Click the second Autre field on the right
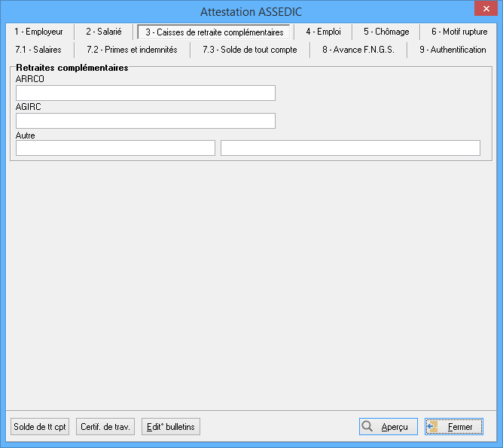 [x=350, y=148]
